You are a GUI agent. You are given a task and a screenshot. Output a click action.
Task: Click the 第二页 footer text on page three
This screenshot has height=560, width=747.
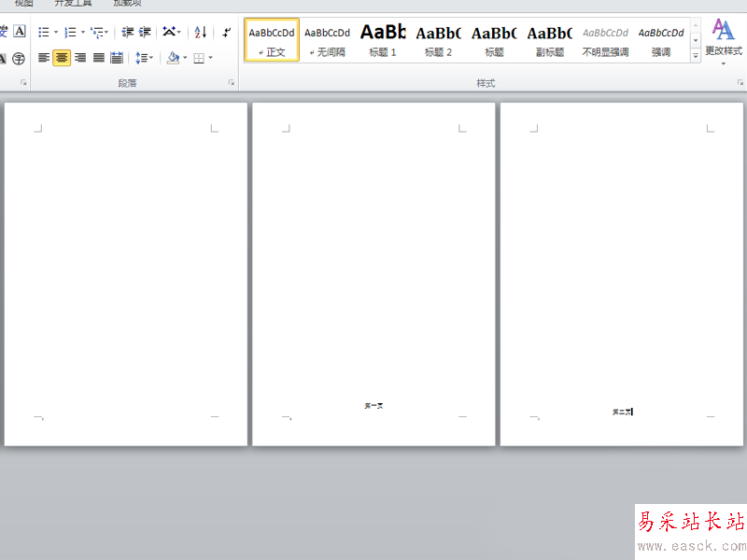pos(622,412)
